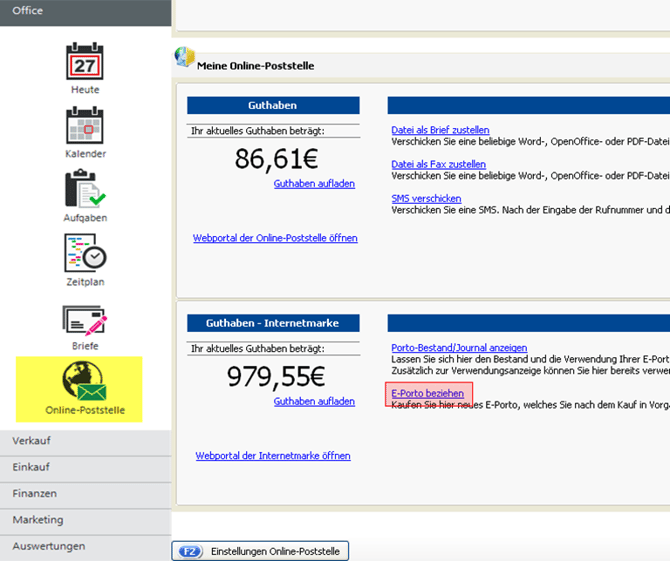This screenshot has width=670, height=561.
Task: Click the Kalender icon in sidebar
Action: coord(85,126)
